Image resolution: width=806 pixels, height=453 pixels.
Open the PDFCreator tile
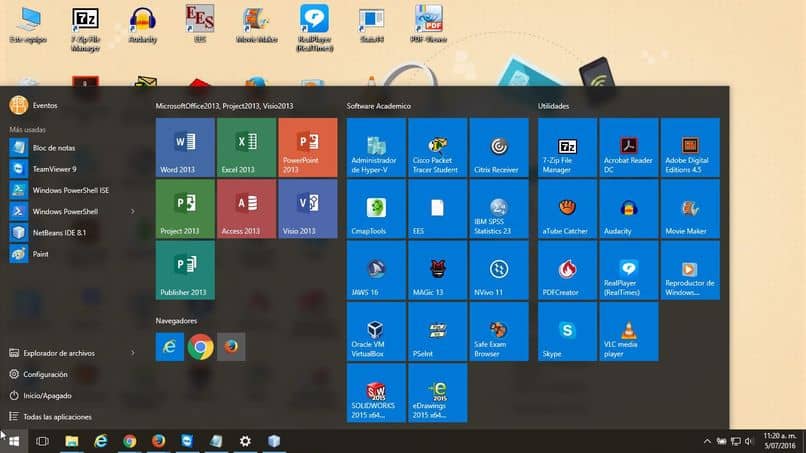(567, 270)
